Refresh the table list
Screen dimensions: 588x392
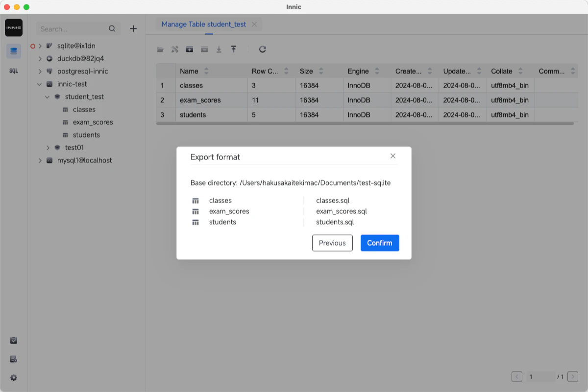[x=263, y=49]
